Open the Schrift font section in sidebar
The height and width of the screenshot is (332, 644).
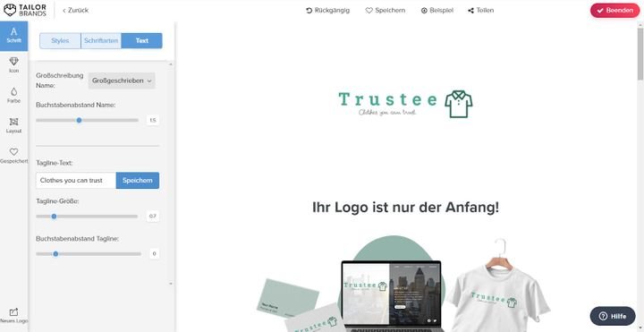click(14, 36)
